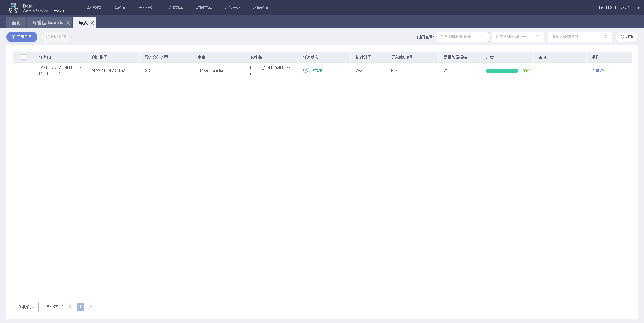Click the search magnifier icon
Screen dimensions: 644x323
[606, 37]
